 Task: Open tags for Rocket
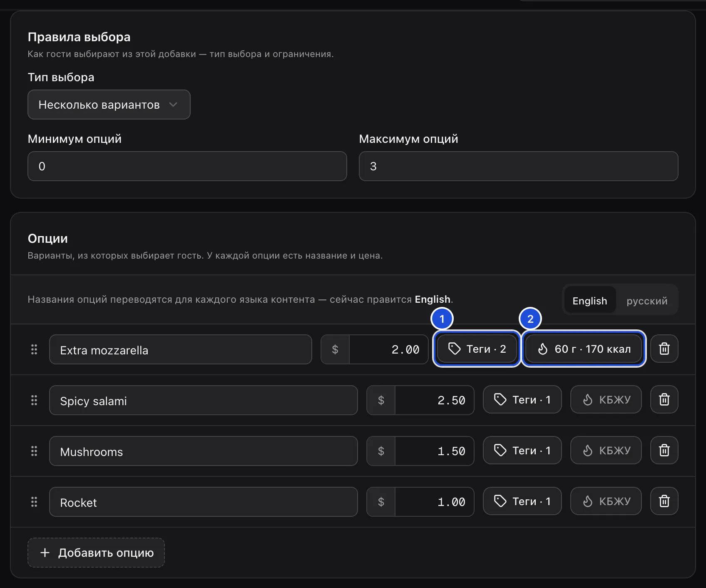click(x=522, y=501)
